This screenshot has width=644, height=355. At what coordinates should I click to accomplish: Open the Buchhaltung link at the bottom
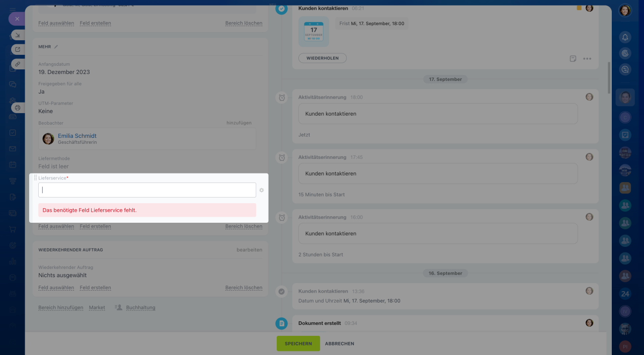140,307
